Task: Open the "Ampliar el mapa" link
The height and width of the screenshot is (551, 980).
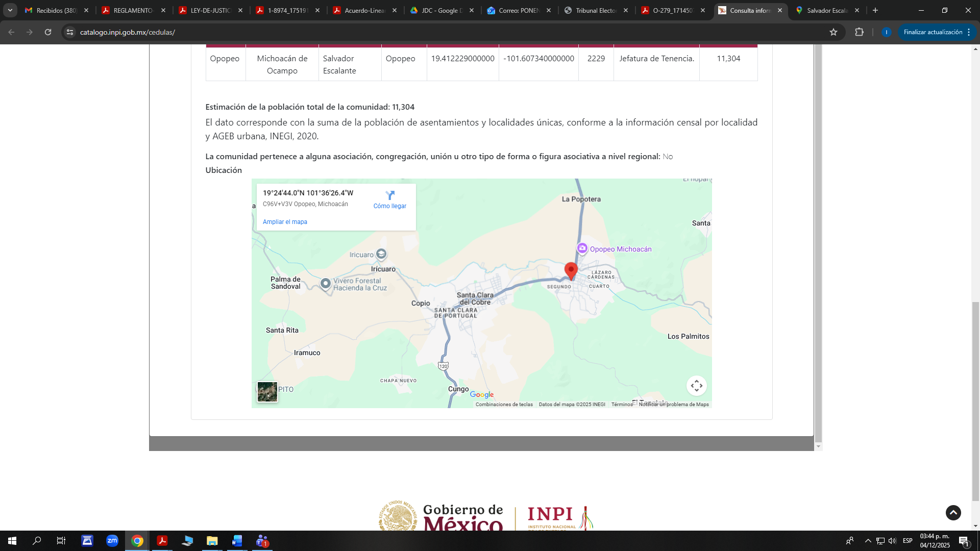Action: point(285,221)
